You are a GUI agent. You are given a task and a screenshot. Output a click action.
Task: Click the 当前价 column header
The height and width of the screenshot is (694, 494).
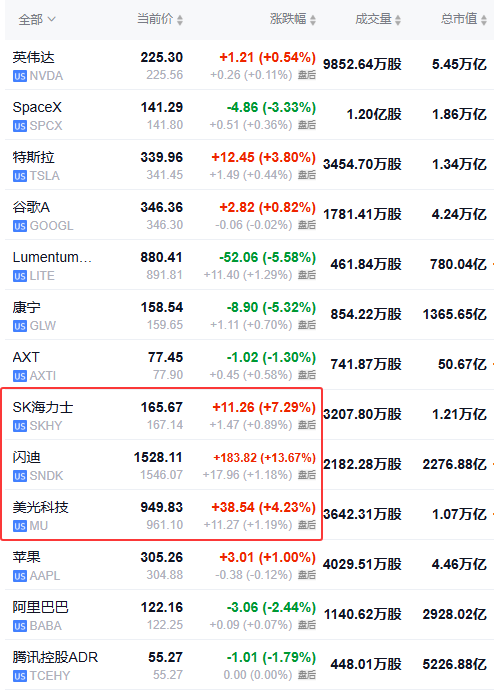pyautogui.click(x=154, y=19)
